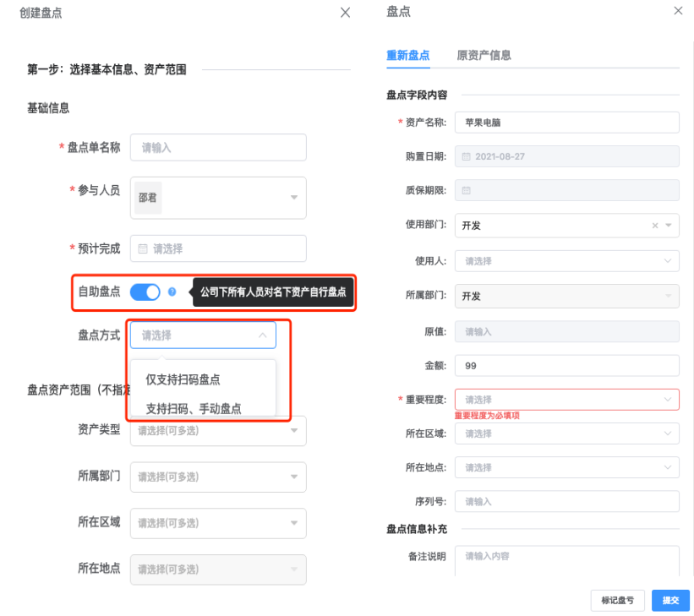Turn off the 自助盘点 switch
Viewport: 694px width, 616px height.
145,292
